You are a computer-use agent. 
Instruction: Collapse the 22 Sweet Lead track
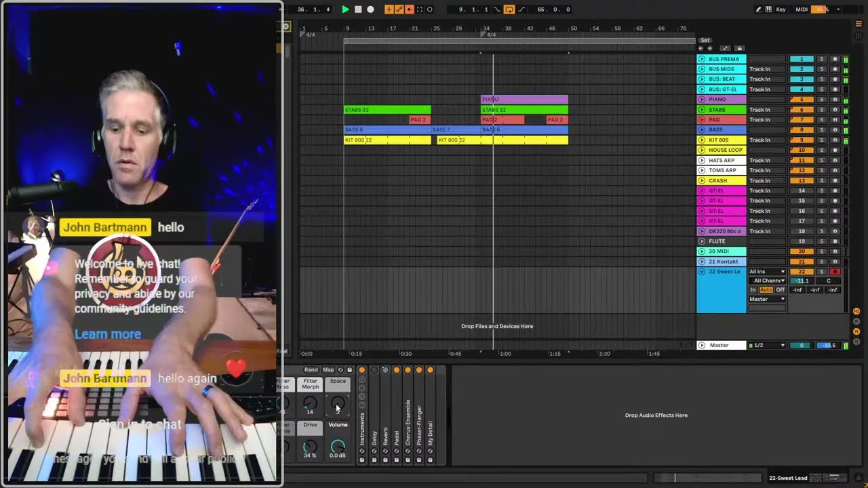(702, 272)
